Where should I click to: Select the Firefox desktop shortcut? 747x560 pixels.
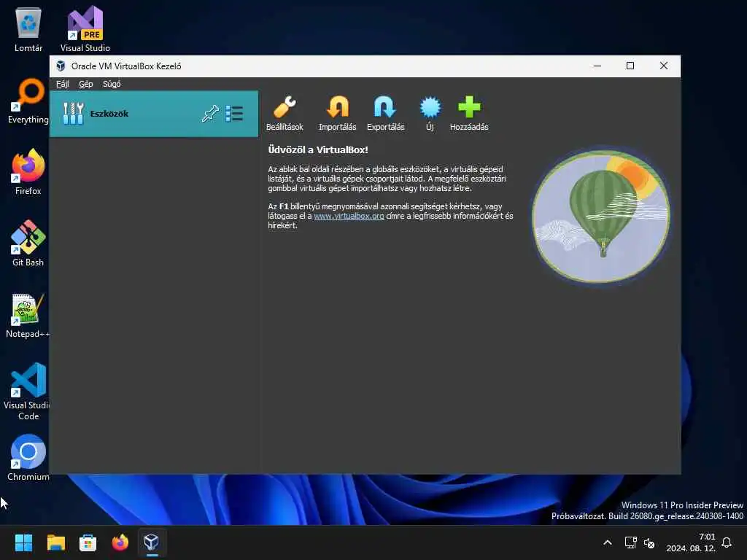pos(28,172)
